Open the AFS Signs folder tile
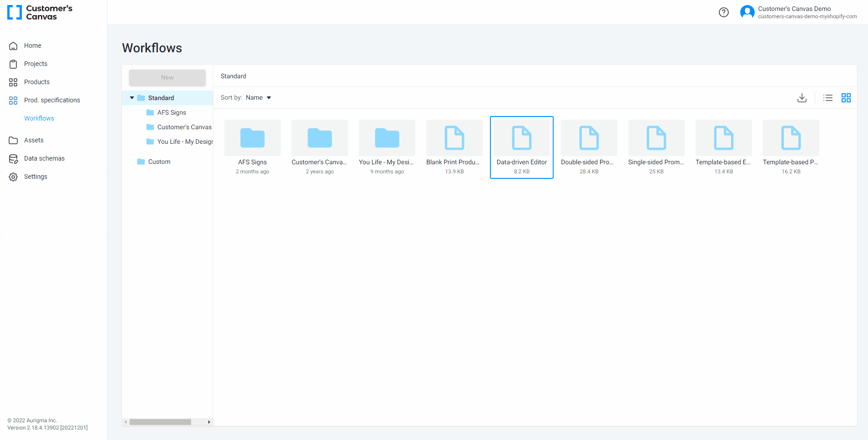Image resolution: width=868 pixels, height=440 pixels. point(252,147)
